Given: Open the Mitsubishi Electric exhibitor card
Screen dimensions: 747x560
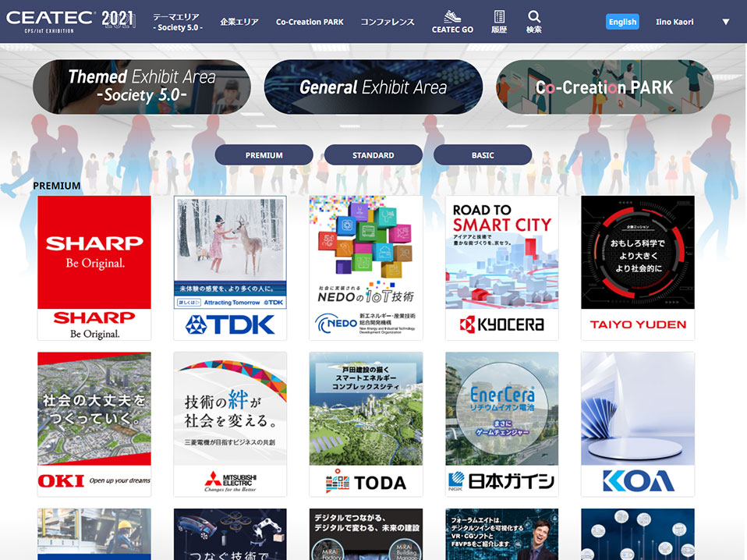Looking at the screenshot, I should click(230, 424).
